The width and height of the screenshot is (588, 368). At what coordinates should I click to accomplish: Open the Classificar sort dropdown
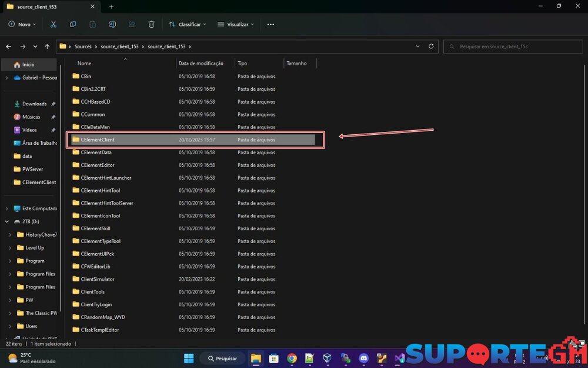(x=185, y=24)
